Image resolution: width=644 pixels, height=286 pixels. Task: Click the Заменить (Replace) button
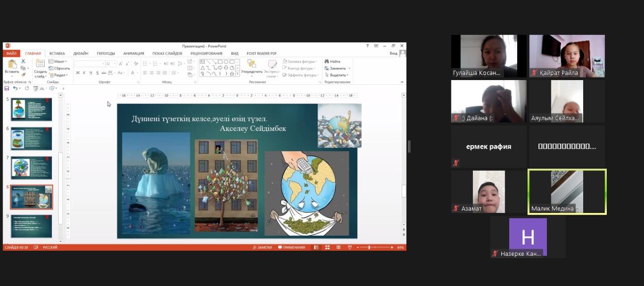click(x=337, y=68)
